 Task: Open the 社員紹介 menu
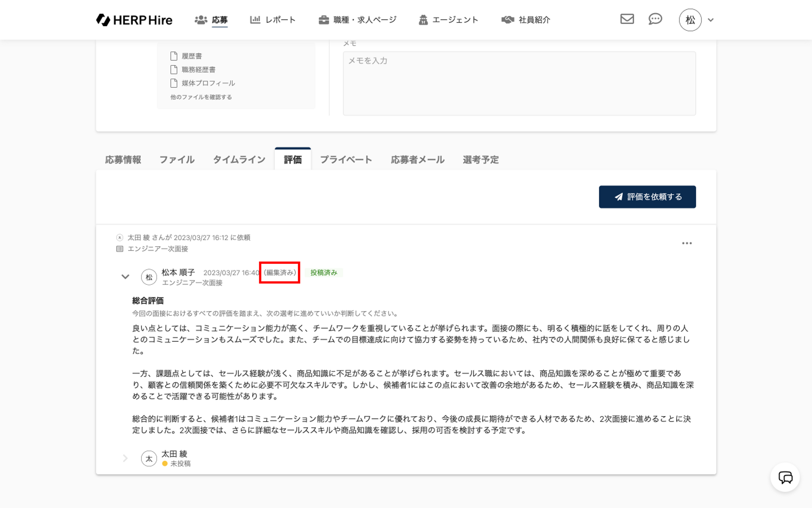[526, 20]
